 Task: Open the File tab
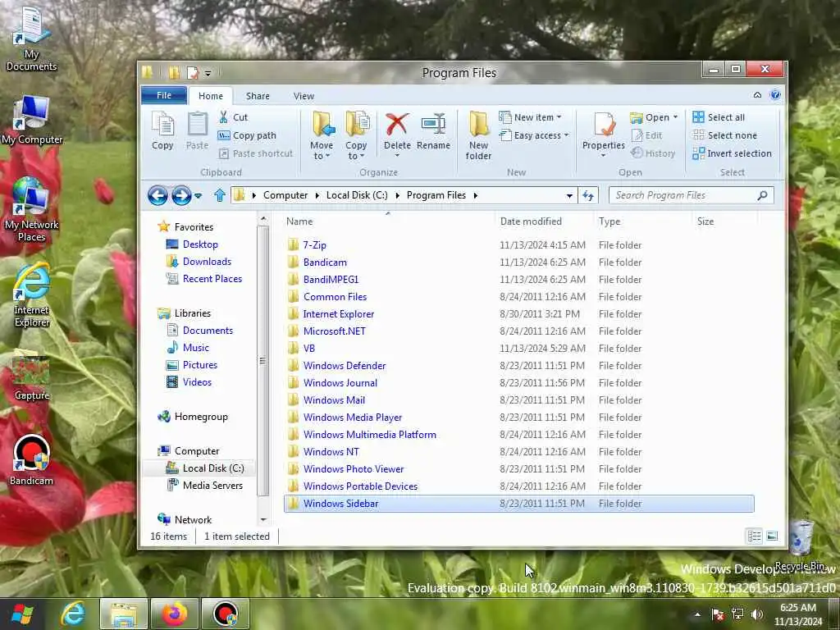164,95
